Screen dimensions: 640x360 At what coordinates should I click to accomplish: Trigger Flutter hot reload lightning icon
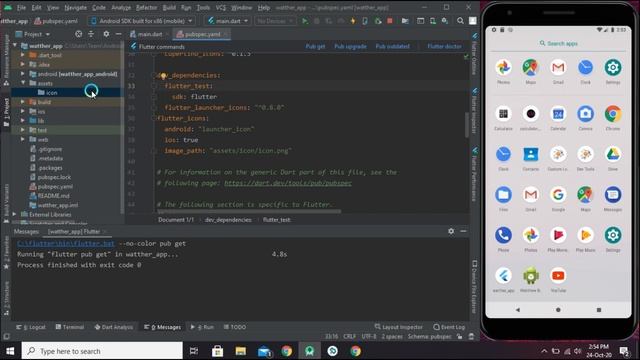coord(353,21)
